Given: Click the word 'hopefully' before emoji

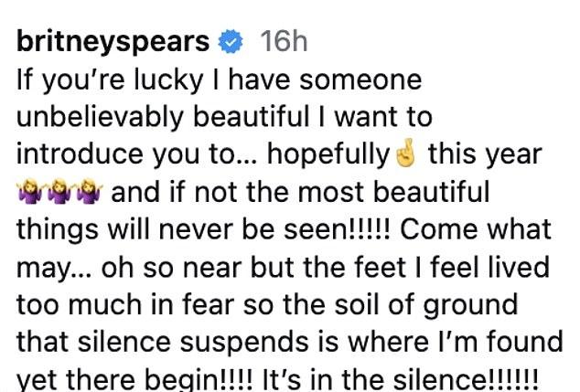Looking at the screenshot, I should 329,154.
